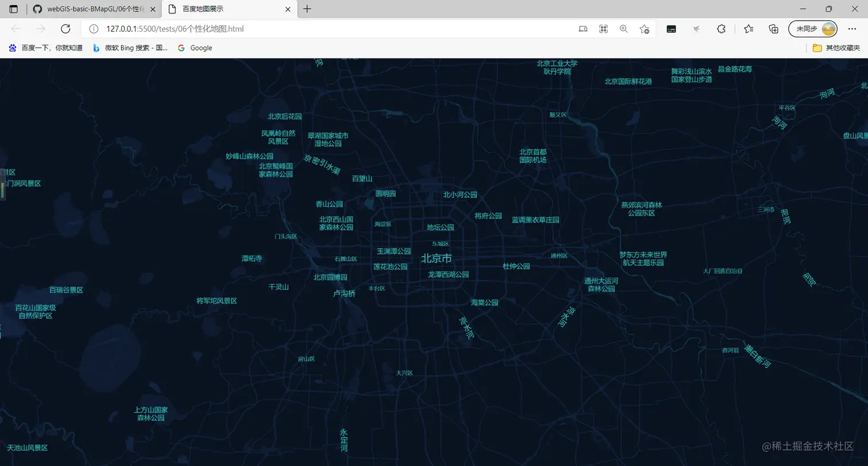The image size is (868, 466).
Task: Select the 顺义区 district label
Action: click(558, 115)
